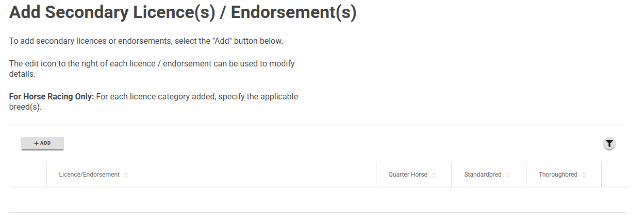
Task: Click the paragraph about the edit icon
Action: coord(152,69)
